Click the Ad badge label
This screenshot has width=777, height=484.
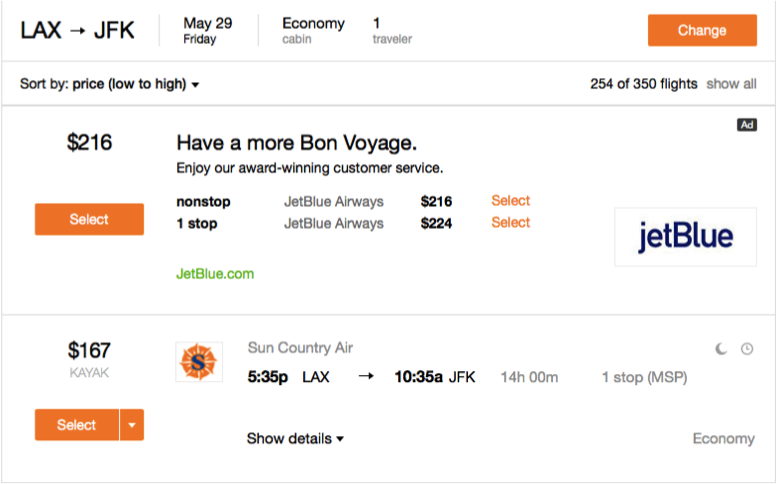tap(746, 125)
